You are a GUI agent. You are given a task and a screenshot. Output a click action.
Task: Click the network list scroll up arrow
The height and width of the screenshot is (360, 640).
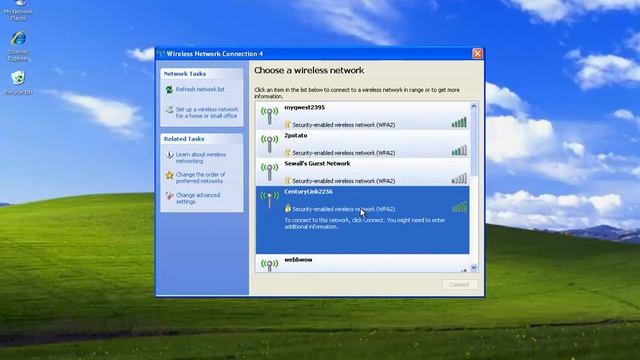[x=473, y=106]
